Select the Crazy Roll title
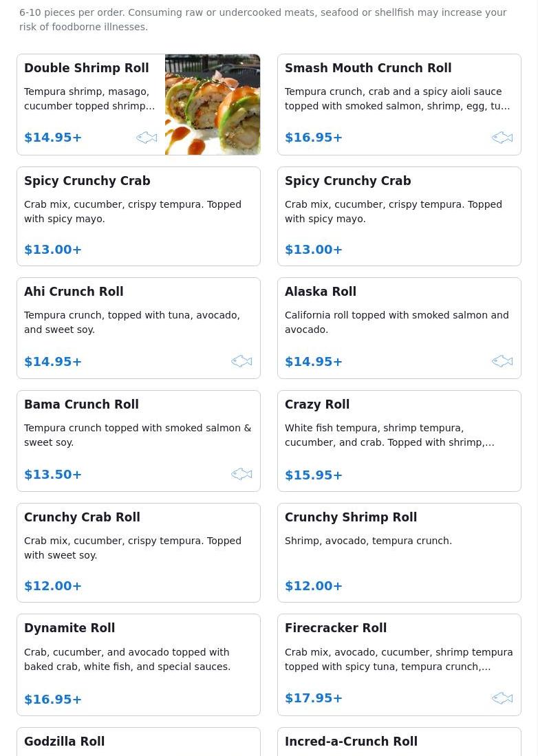 pyautogui.click(x=317, y=404)
